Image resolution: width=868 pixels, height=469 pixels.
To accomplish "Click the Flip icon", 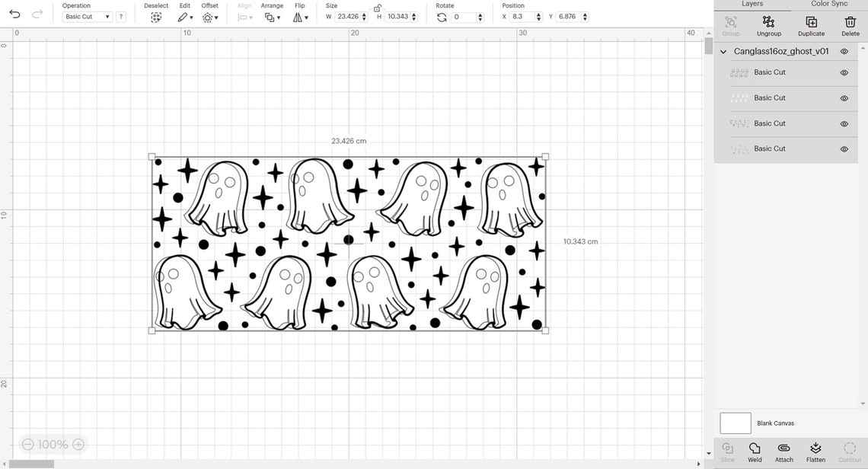I will pos(299,17).
